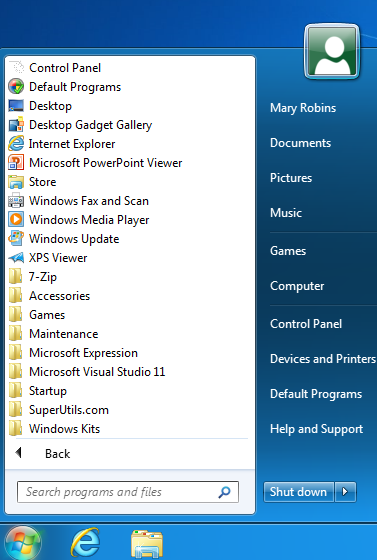Launch Internet Explorer from programs list icon
Screen dimensions: 377x560
(x=16, y=144)
